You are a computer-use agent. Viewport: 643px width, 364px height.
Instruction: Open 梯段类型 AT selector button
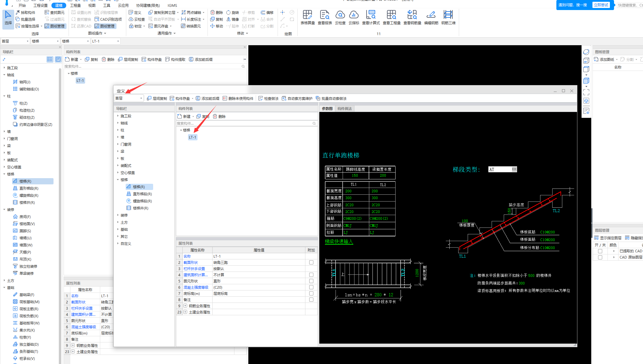(514, 169)
